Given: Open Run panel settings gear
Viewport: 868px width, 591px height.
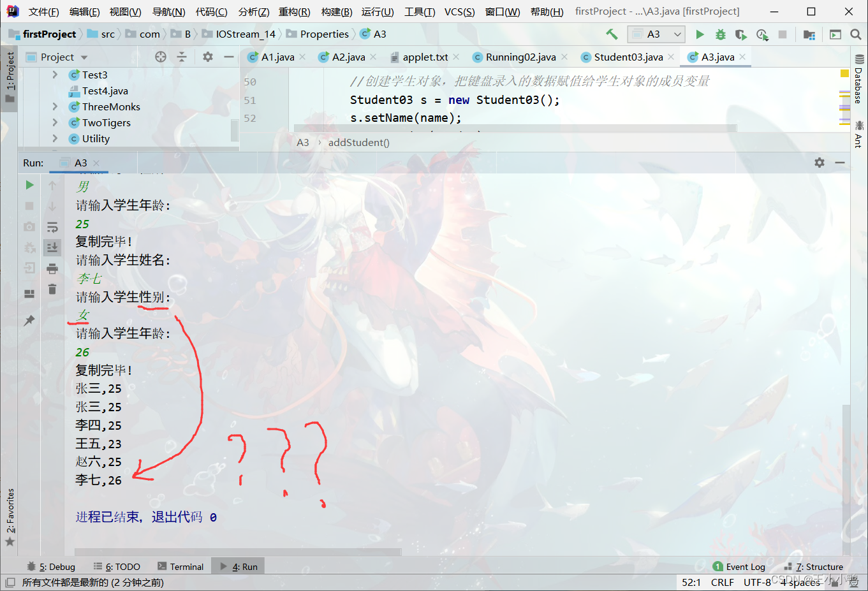Looking at the screenshot, I should 820,163.
